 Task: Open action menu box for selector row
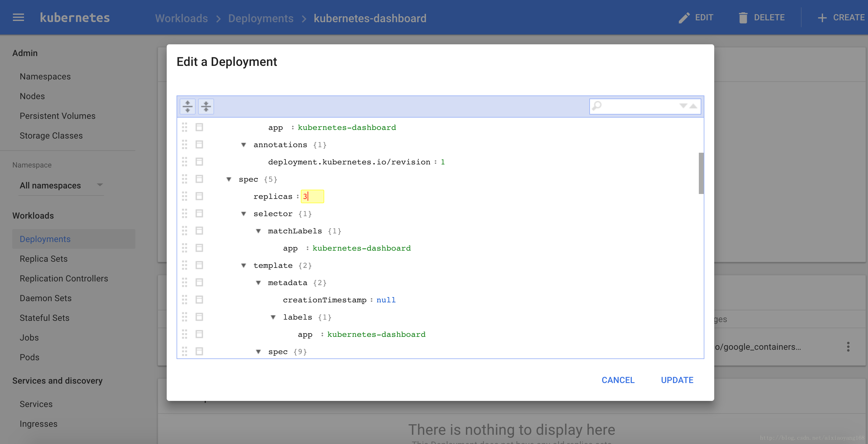click(x=199, y=213)
